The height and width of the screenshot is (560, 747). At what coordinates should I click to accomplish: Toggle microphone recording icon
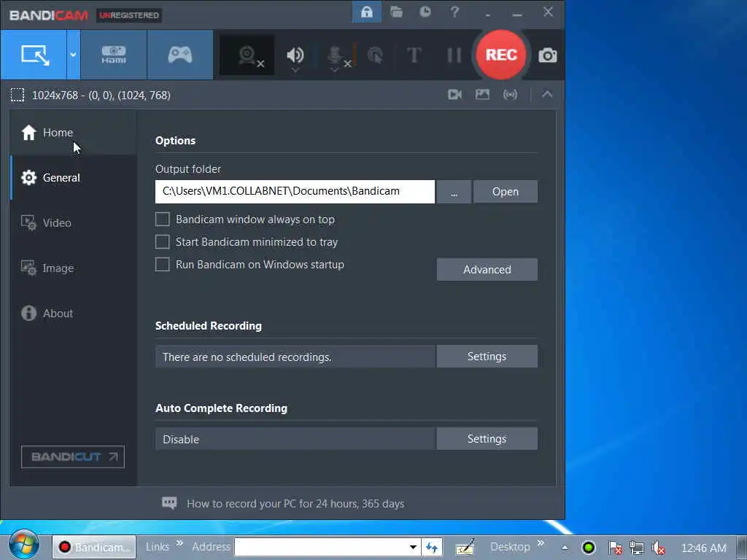[336, 54]
